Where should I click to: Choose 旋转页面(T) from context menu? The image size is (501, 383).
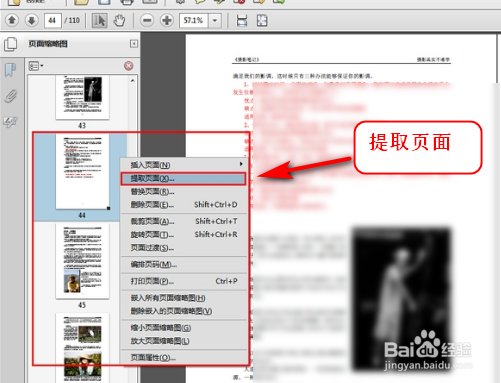pyautogui.click(x=184, y=235)
